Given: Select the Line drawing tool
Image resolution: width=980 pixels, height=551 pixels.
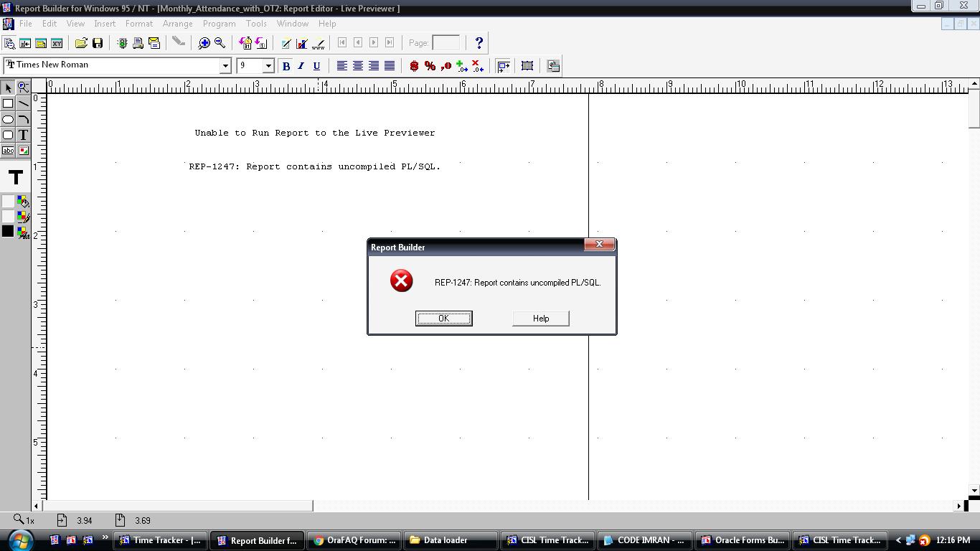Looking at the screenshot, I should (24, 104).
